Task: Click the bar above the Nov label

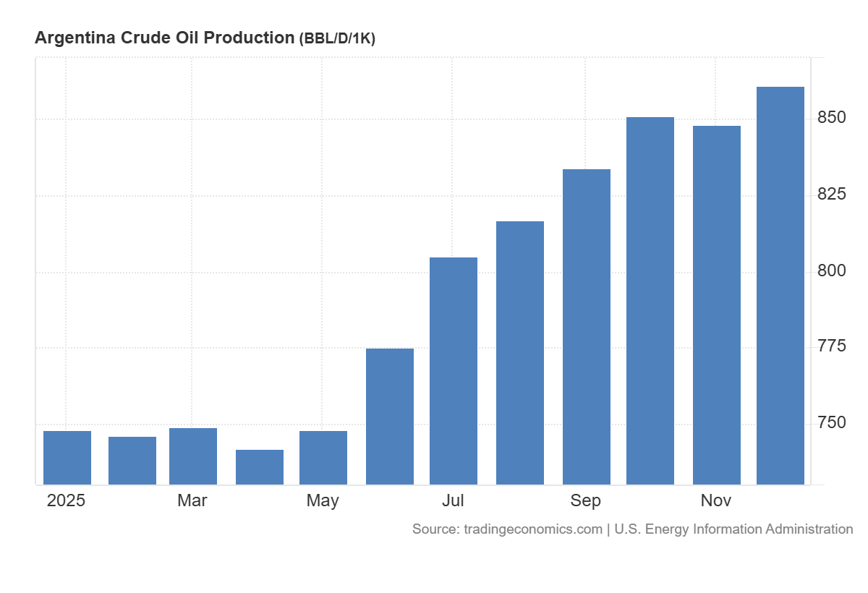Action: coord(717,304)
